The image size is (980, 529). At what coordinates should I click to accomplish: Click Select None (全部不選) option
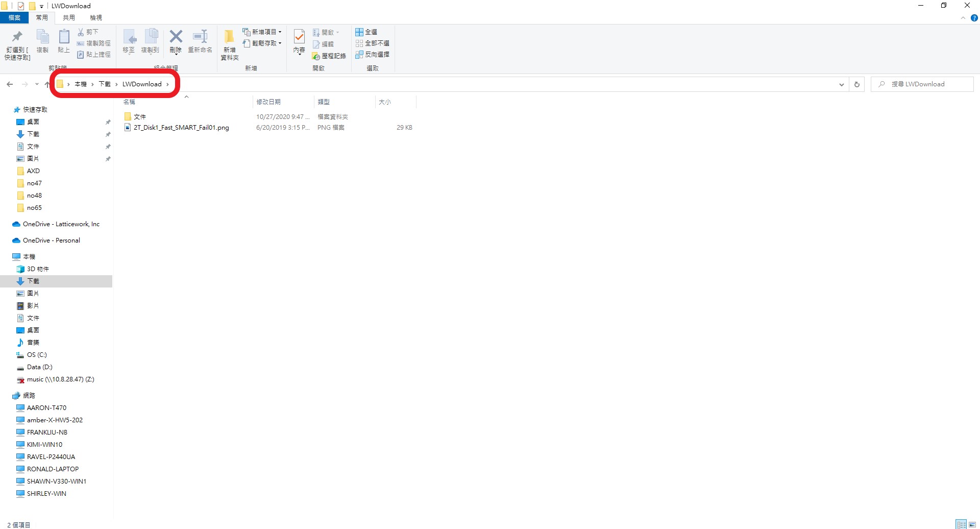[x=373, y=43]
